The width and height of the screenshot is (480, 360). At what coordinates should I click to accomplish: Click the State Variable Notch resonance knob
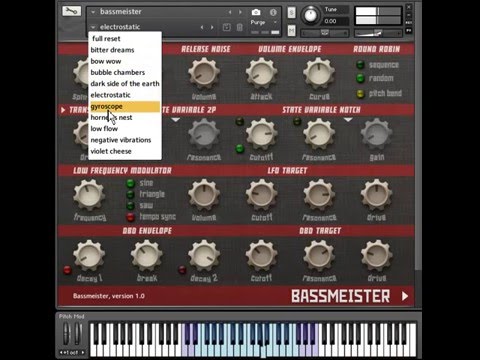[319, 134]
